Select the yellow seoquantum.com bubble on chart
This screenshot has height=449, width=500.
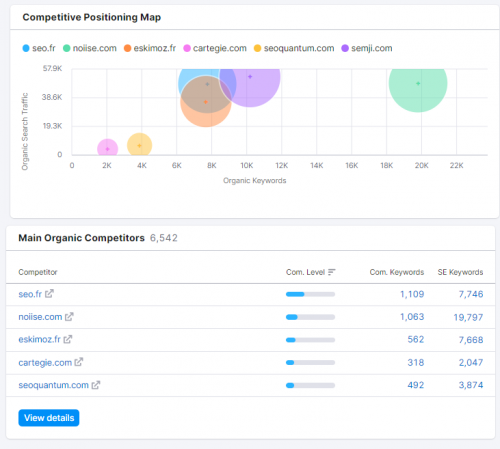pos(139,145)
